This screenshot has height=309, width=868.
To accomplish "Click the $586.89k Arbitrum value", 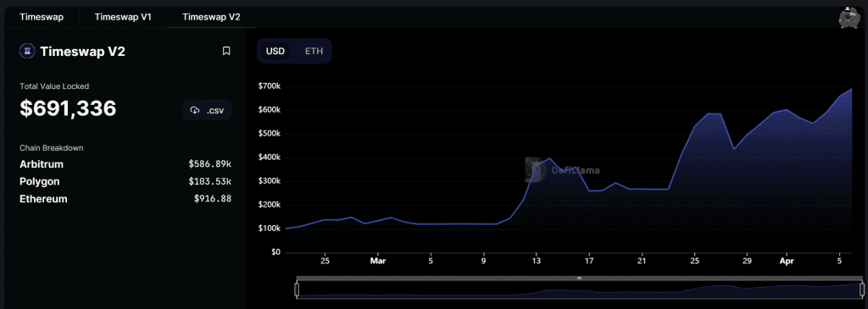I will coord(210,164).
